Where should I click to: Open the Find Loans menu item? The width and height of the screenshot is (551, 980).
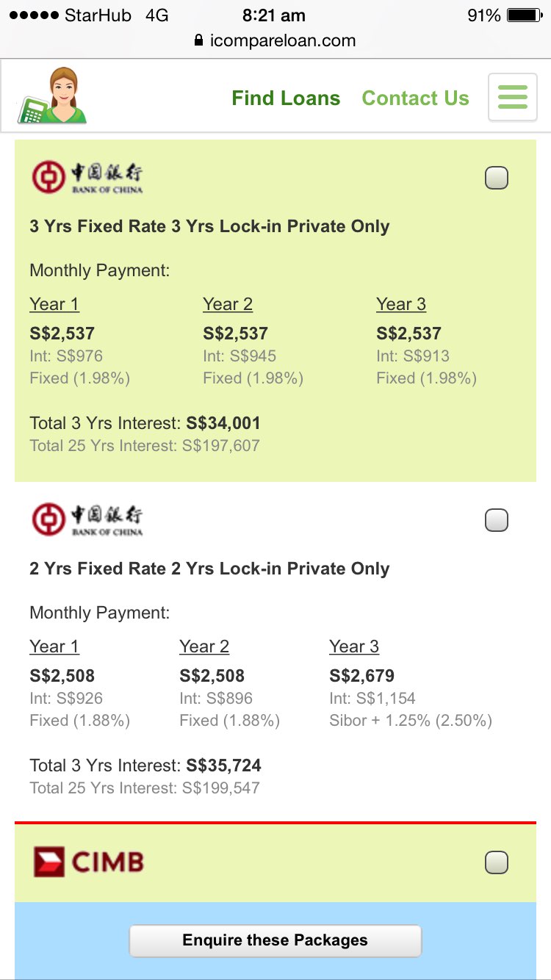(286, 98)
